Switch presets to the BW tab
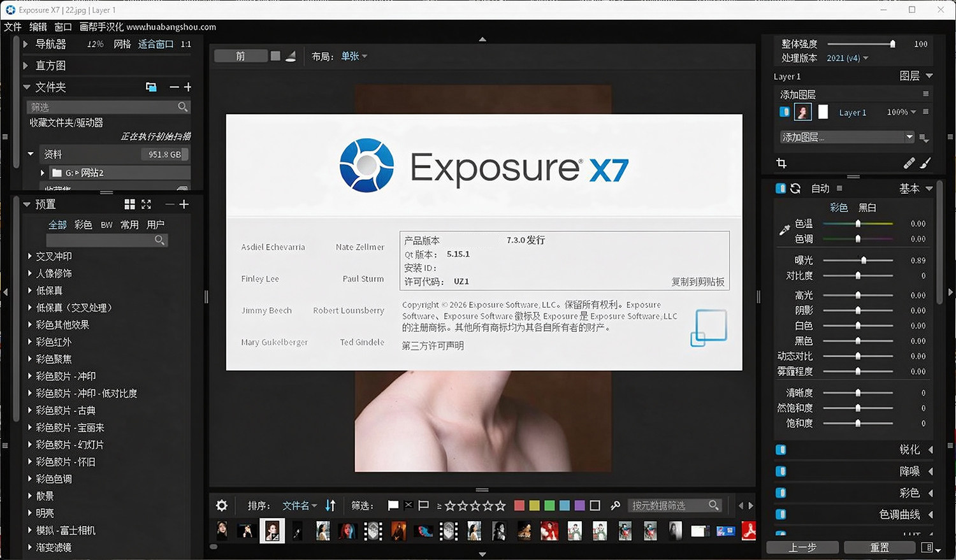 coord(106,225)
